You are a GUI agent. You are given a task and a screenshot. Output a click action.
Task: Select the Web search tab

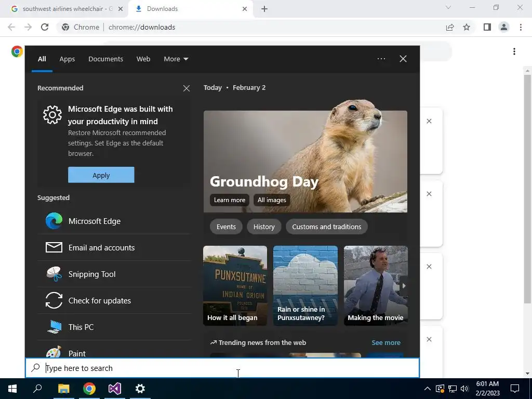pyautogui.click(x=143, y=59)
